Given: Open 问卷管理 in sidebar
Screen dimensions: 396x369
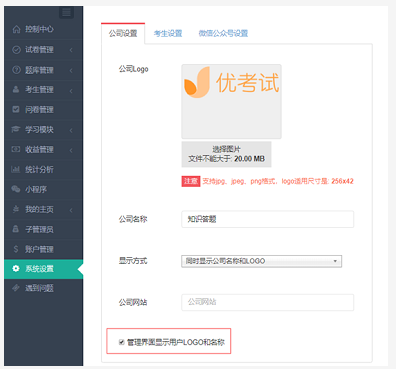Looking at the screenshot, I should [x=44, y=110].
